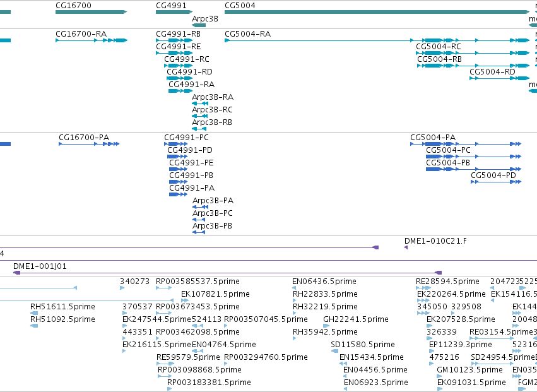
Task: Select transcript CG4991-RE
Action: (178, 47)
